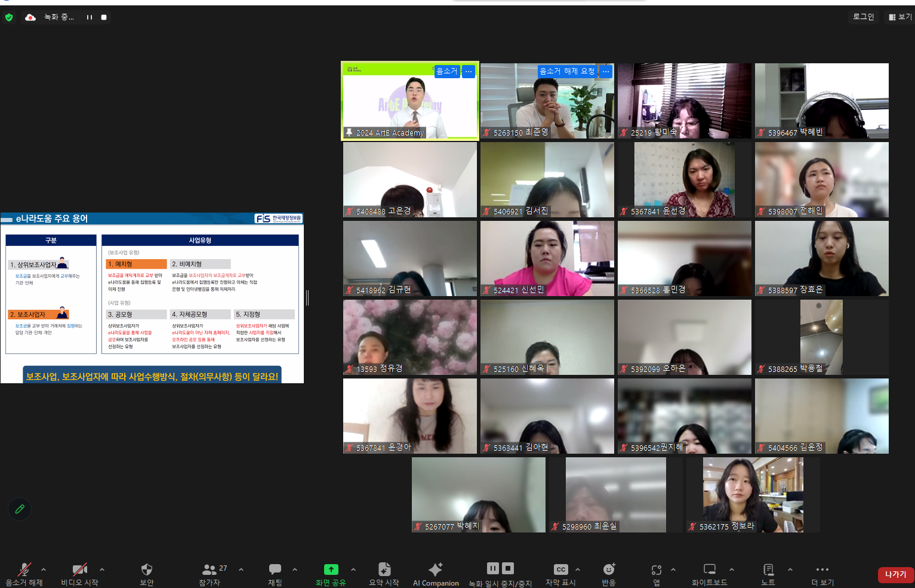This screenshot has width=915, height=588.
Task: Select 장효은's video tile
Action: tap(822, 258)
